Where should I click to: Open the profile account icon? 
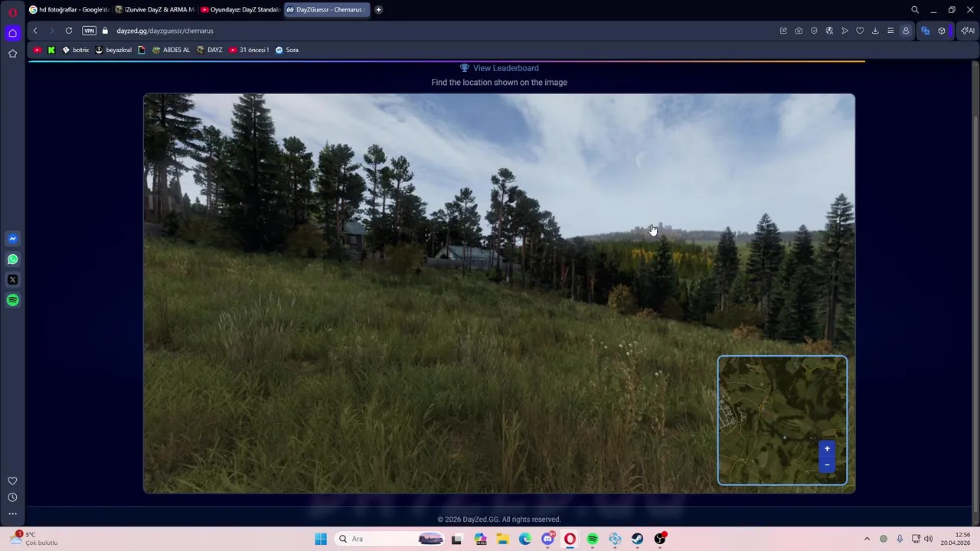click(906, 31)
